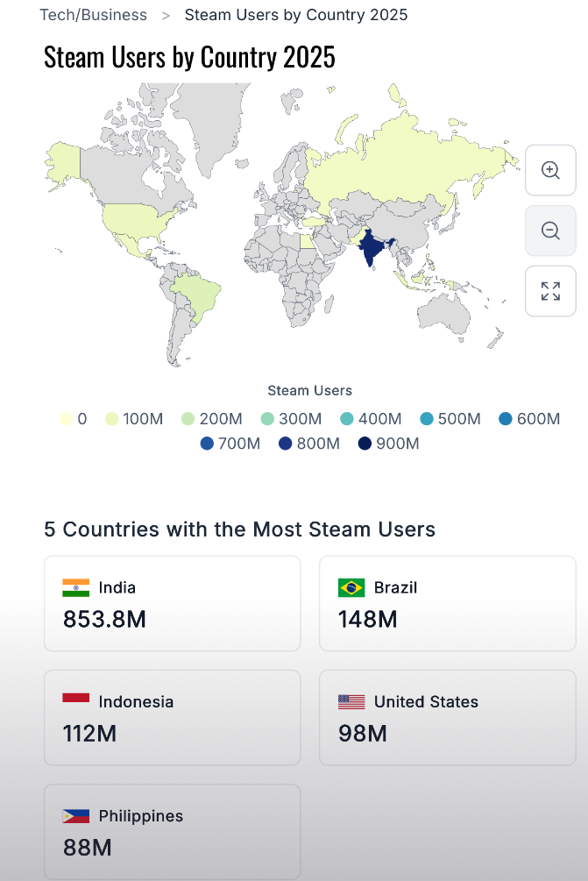Select the 800M legend color swatch
The image size is (588, 881).
click(x=286, y=444)
